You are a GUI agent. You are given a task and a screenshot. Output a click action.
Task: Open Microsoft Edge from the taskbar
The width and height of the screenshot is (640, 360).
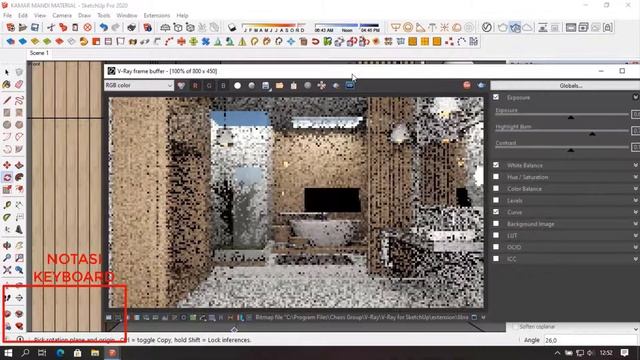pos(60,353)
